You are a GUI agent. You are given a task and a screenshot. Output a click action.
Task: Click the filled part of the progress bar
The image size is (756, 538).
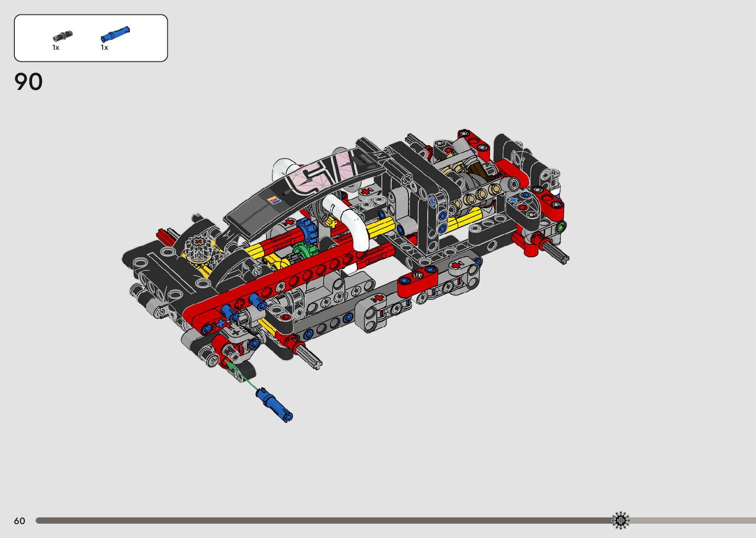[x=321, y=520]
